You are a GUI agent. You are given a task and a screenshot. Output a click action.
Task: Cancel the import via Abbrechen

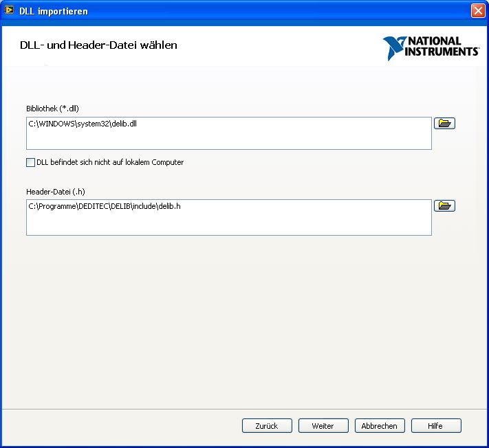tap(380, 426)
